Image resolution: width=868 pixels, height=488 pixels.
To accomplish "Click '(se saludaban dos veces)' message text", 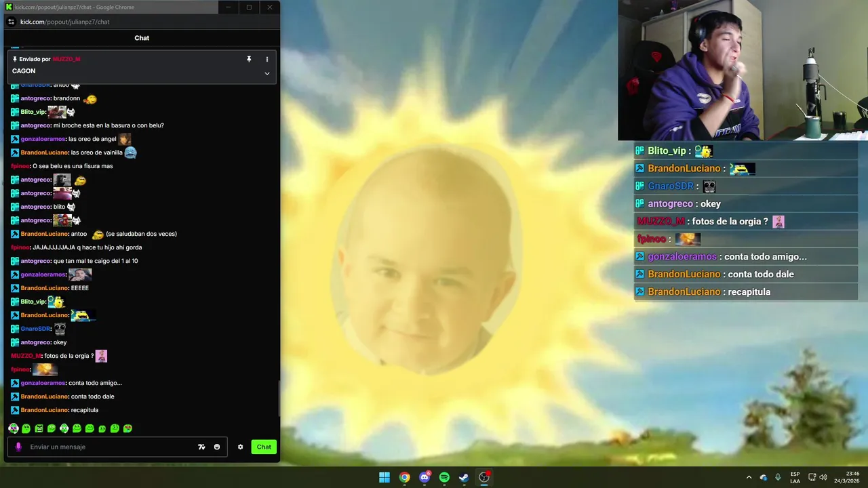I will (141, 234).
